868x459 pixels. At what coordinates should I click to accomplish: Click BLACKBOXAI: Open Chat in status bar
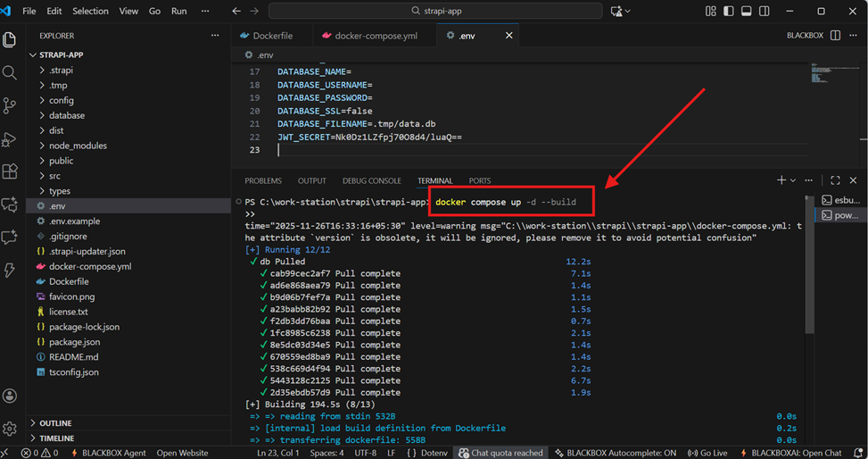pos(791,453)
